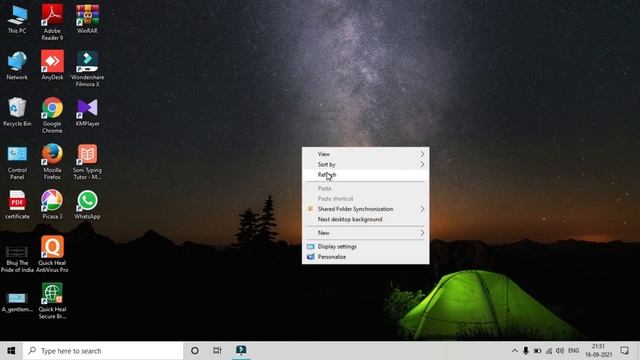Launch Mozilla Firefox shortcut
Image resolution: width=640 pixels, height=360 pixels.
coord(52,162)
